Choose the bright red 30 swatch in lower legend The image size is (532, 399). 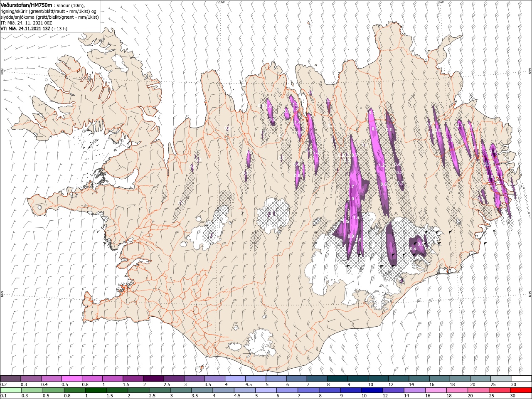point(521,390)
